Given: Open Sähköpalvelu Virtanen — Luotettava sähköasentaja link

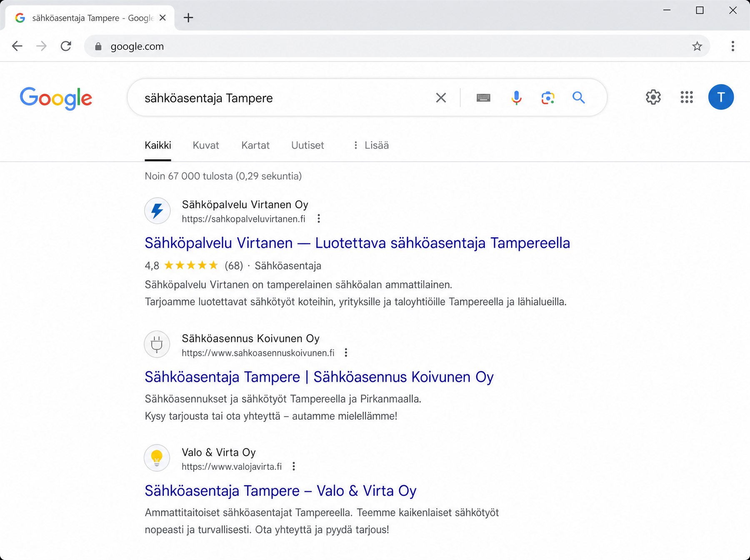Looking at the screenshot, I should 357,243.
